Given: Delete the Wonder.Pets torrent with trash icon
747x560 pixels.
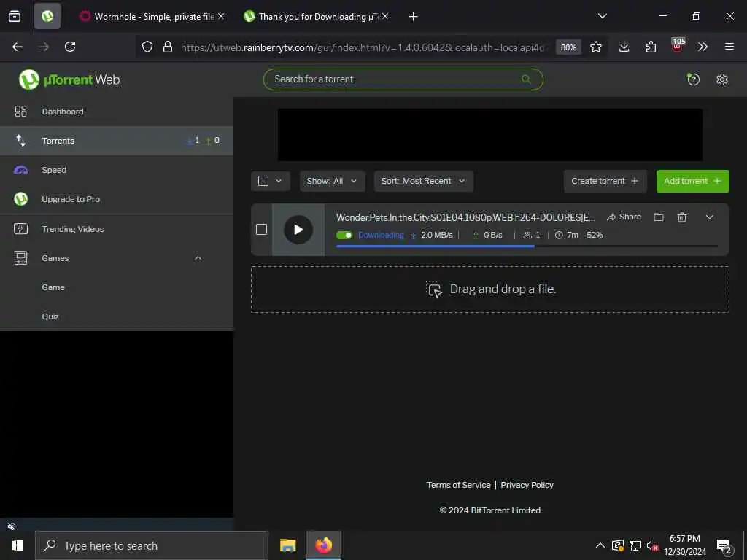Looking at the screenshot, I should pyautogui.click(x=682, y=217).
